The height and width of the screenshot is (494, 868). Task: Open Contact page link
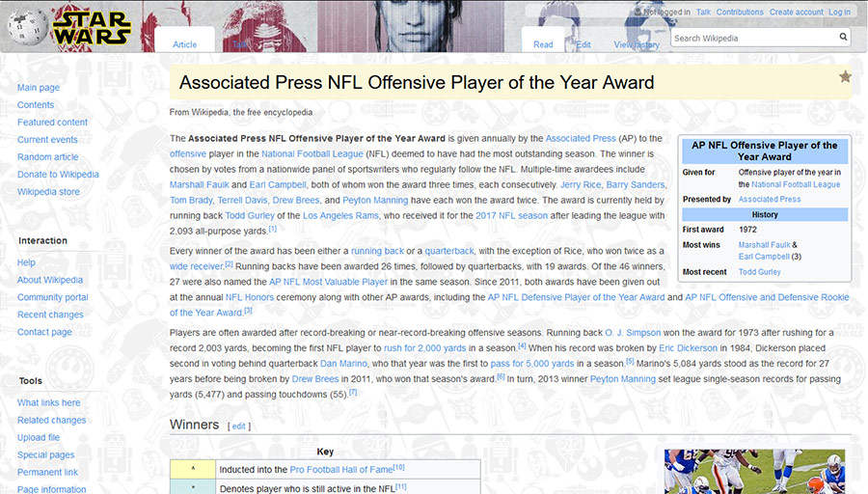click(x=44, y=332)
